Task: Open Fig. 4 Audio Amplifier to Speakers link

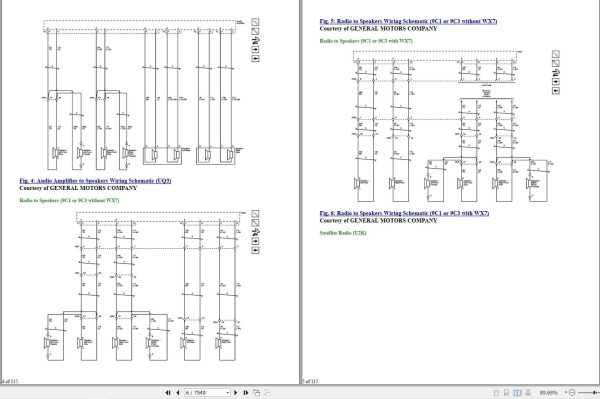Action: point(95,181)
